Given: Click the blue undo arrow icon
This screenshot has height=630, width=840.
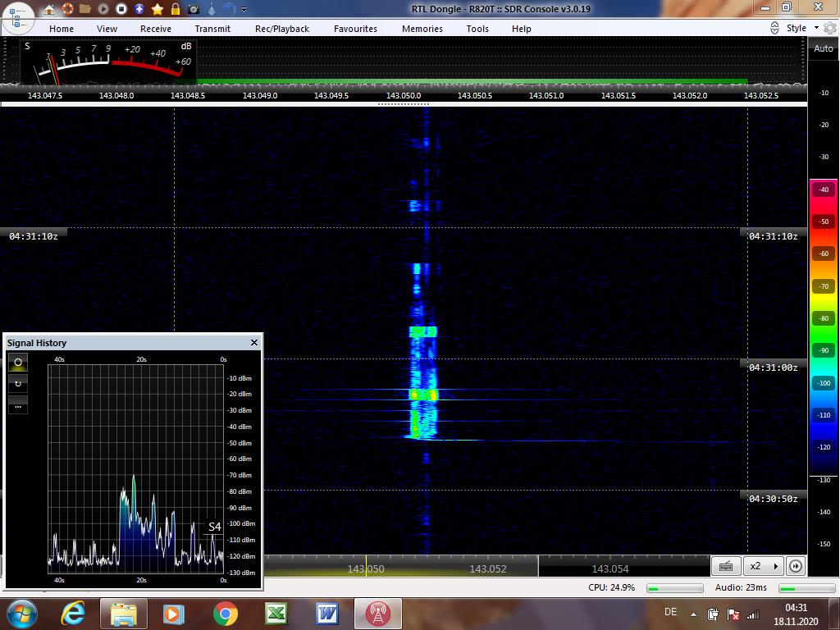Looking at the screenshot, I should coord(230,9).
